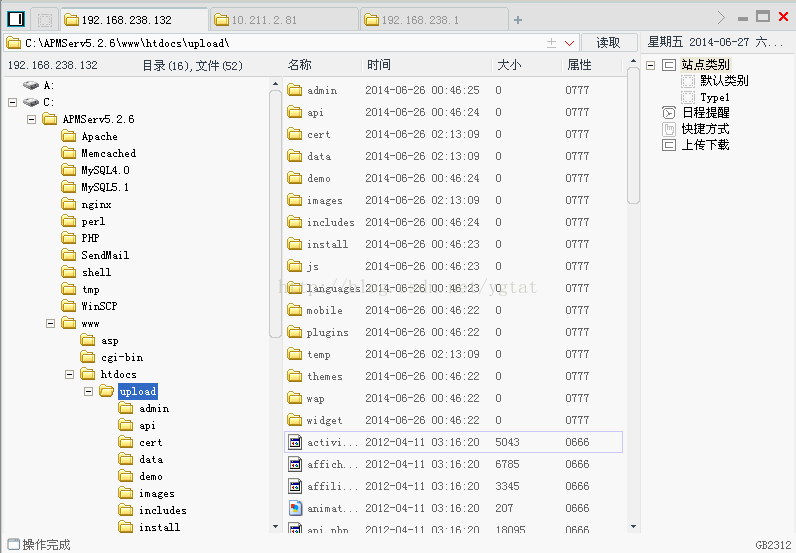Select the install folder icon in file list

pos(294,244)
